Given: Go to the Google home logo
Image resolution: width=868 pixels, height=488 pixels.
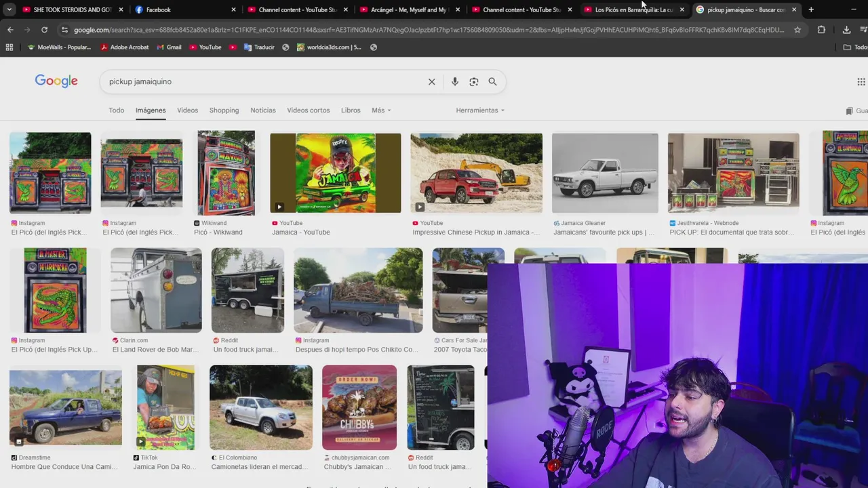Looking at the screenshot, I should (x=56, y=81).
